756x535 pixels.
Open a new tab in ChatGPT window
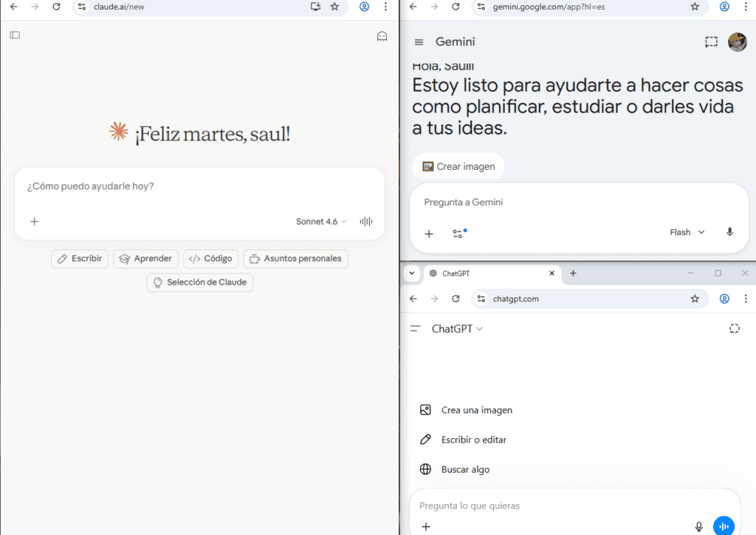[573, 273]
